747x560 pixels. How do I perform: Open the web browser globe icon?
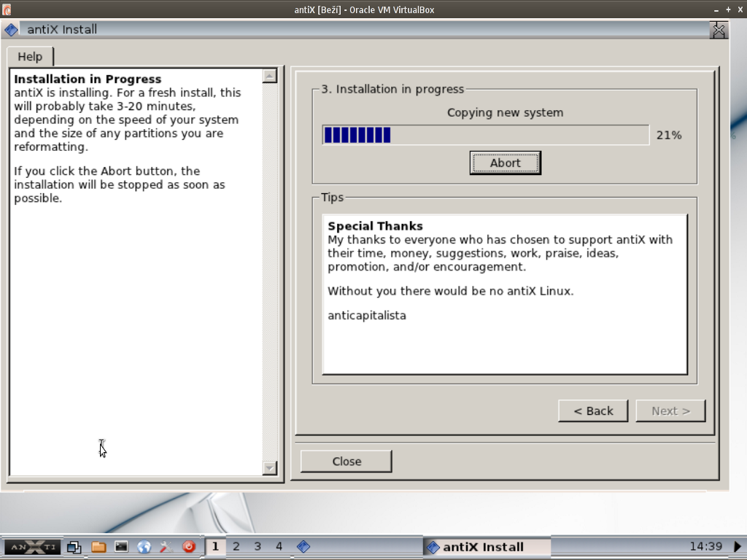point(144,547)
